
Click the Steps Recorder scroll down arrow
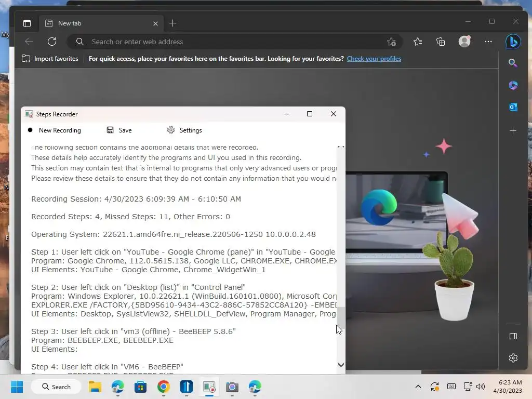341,365
